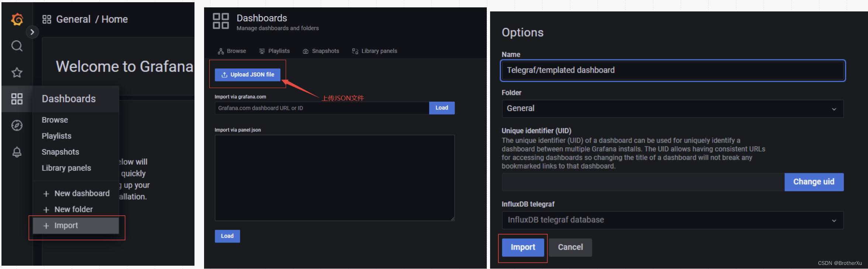The height and width of the screenshot is (269, 868).
Task: Click the Load button below the json textarea
Action: [x=227, y=236]
